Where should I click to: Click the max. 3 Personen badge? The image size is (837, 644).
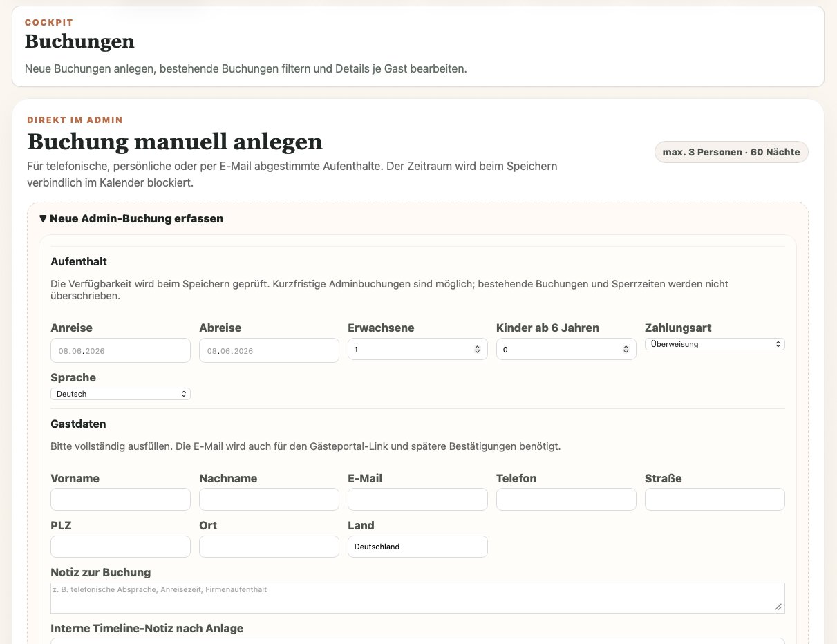coord(731,152)
